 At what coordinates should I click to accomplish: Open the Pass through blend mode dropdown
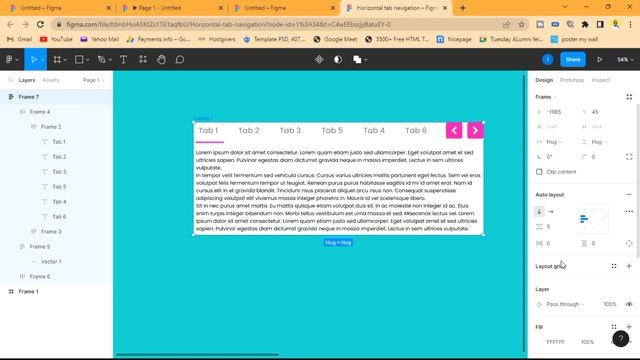(565, 304)
